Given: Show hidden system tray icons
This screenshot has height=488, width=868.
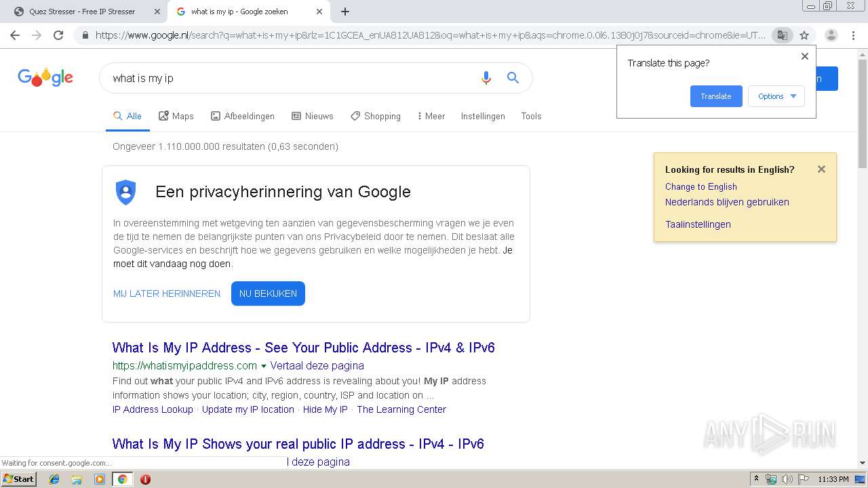Looking at the screenshot, I should click(x=757, y=479).
